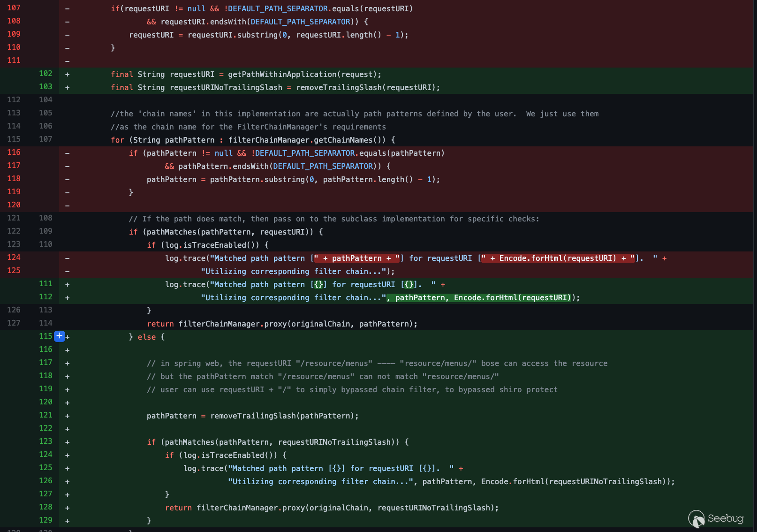Screen dimensions: 757x532
Task: Click the comment '// but the pathPattern match "/resource/menus"'
Action: click(x=323, y=376)
